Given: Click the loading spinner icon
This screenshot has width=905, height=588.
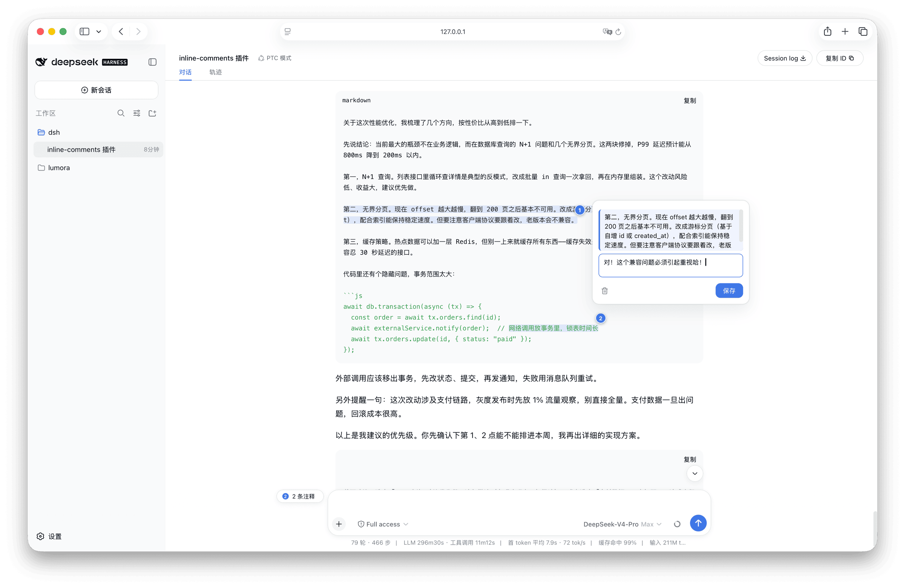Looking at the screenshot, I should coord(677,524).
